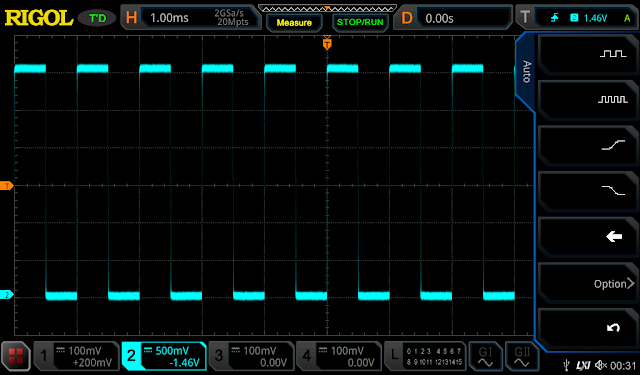Open signal generator GII
Screen dimensions: 640x375
pyautogui.click(x=522, y=357)
